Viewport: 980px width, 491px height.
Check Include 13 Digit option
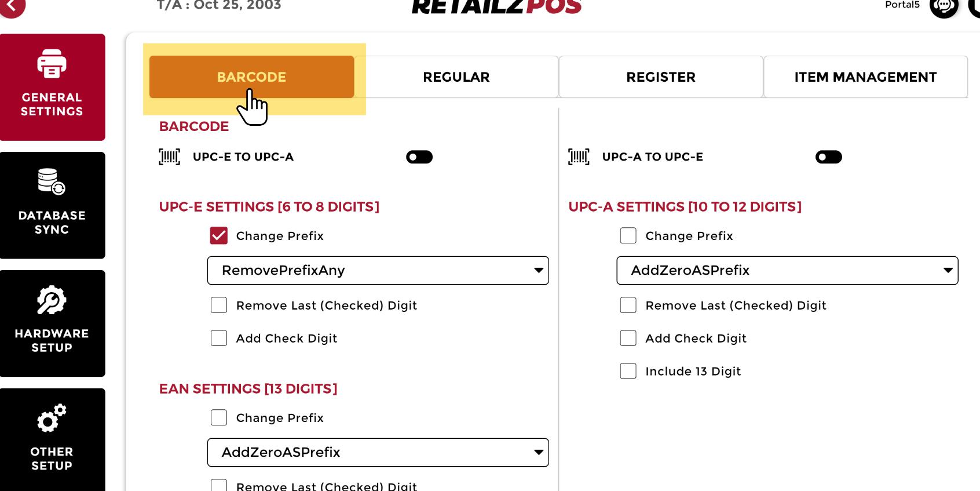tap(628, 371)
